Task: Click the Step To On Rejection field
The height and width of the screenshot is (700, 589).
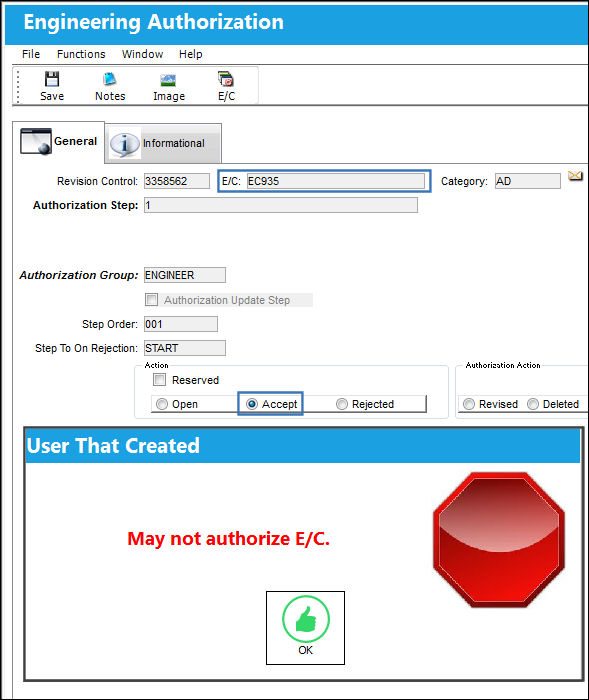Action: point(185,348)
